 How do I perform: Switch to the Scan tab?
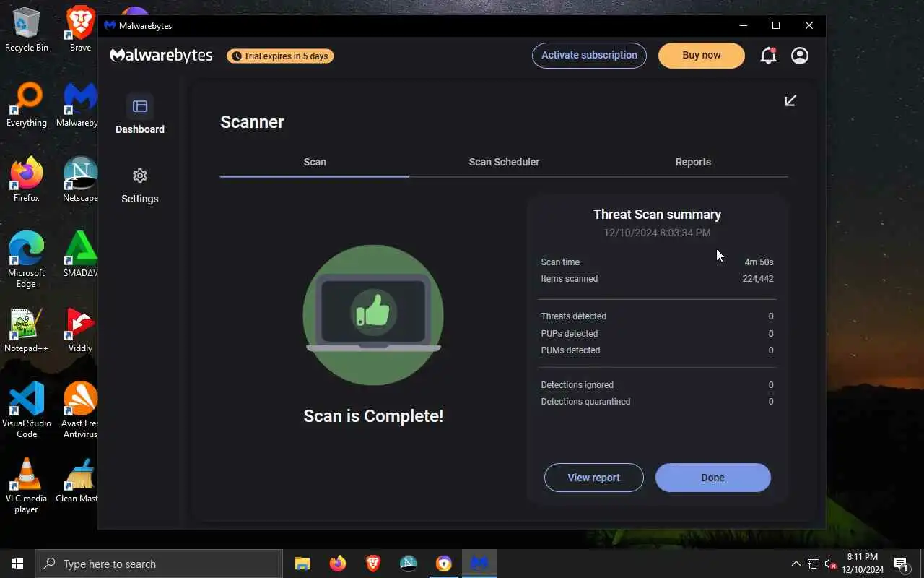pos(315,162)
